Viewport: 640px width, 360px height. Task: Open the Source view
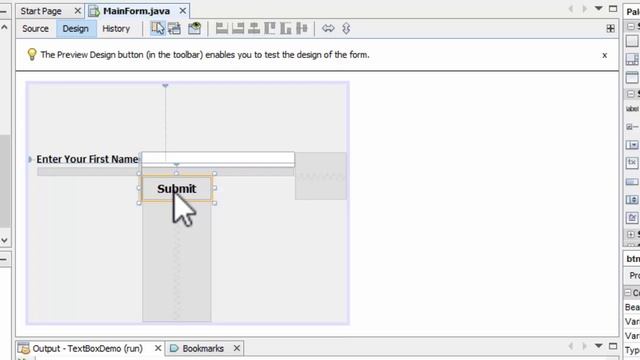pyautogui.click(x=35, y=29)
